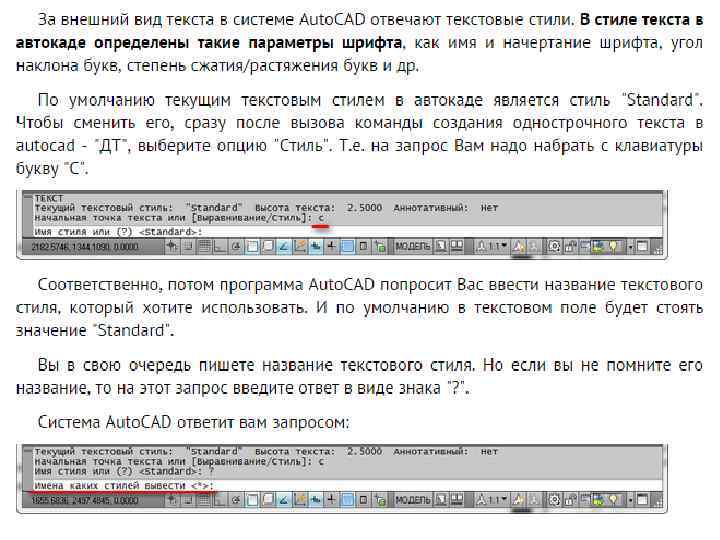720x540 pixels.
Task: Toggle 3D Object Snap in first screenshot's status bar
Action: coord(268,247)
